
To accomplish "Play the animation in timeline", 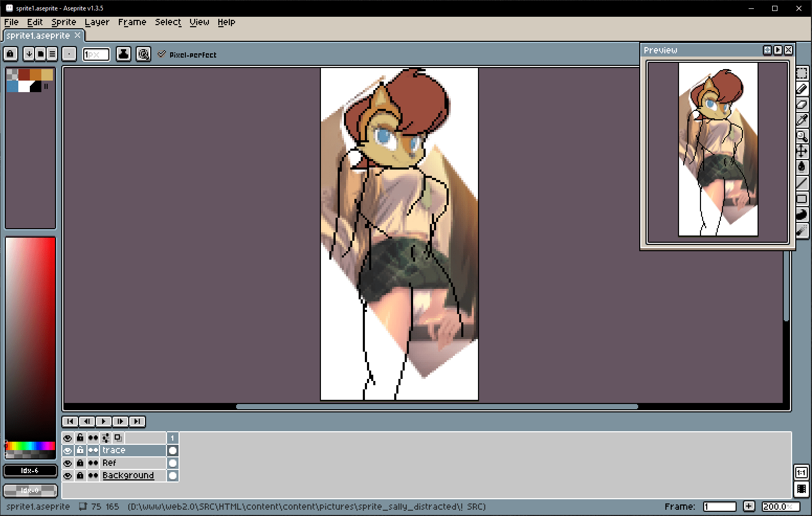I will [x=104, y=421].
